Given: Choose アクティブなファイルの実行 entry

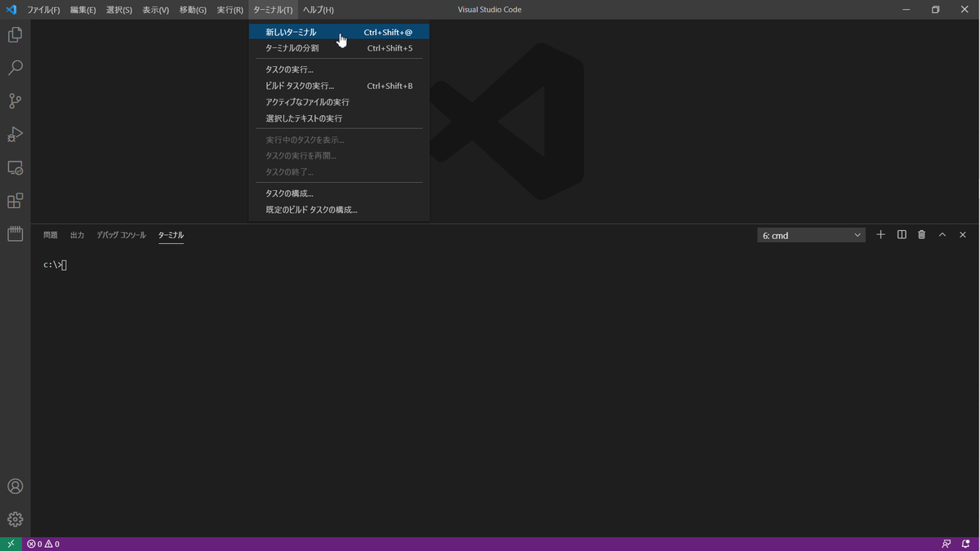Looking at the screenshot, I should pos(339,102).
